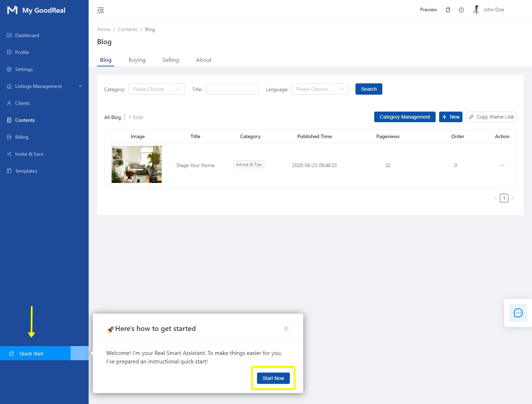The height and width of the screenshot is (404, 532).
Task: Expand the Category dropdown filter
Action: pos(156,89)
